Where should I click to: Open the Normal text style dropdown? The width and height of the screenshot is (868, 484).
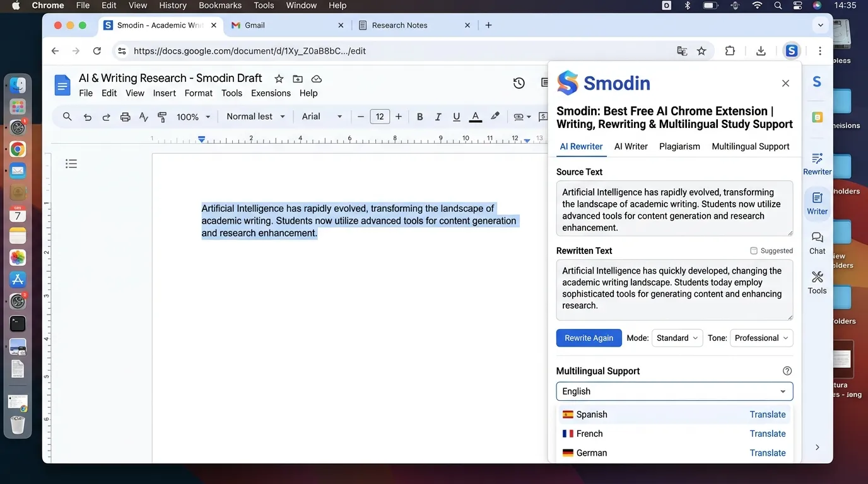point(255,117)
